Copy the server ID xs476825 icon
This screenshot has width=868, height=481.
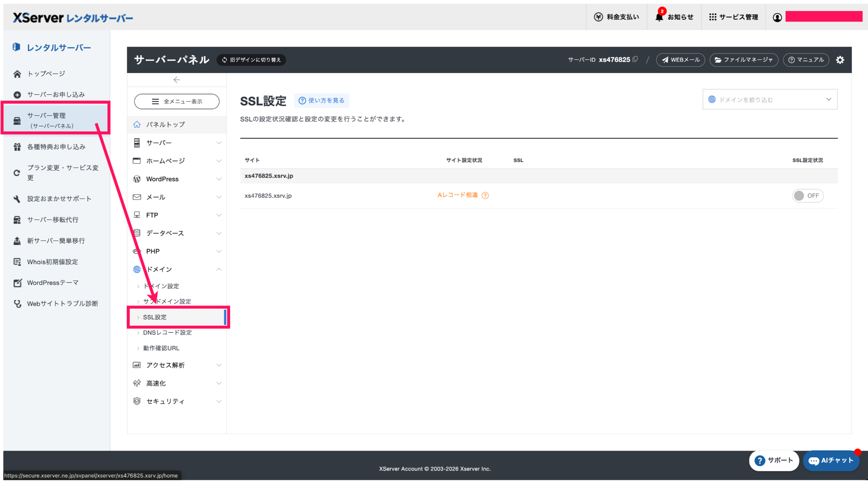pos(635,59)
